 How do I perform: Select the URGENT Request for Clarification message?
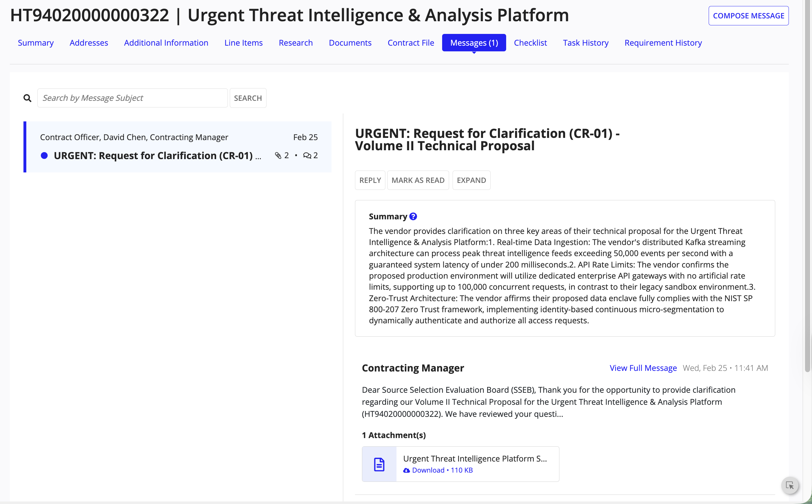click(177, 147)
